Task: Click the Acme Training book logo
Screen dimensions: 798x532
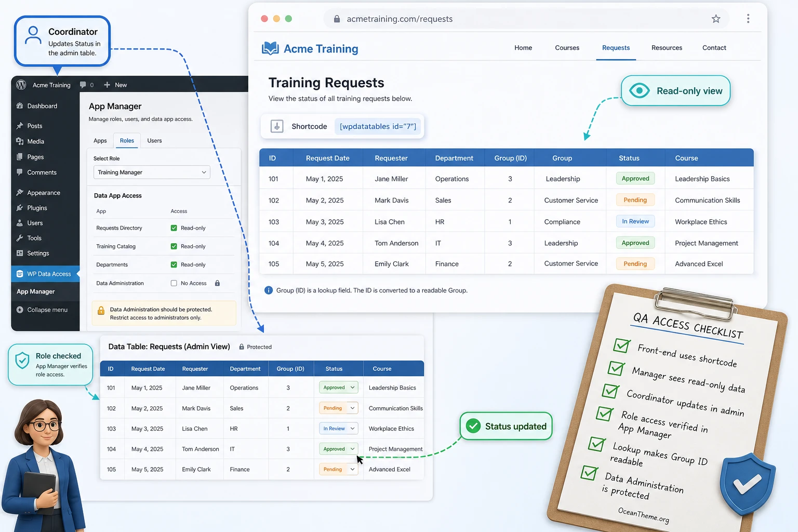Action: [x=270, y=48]
